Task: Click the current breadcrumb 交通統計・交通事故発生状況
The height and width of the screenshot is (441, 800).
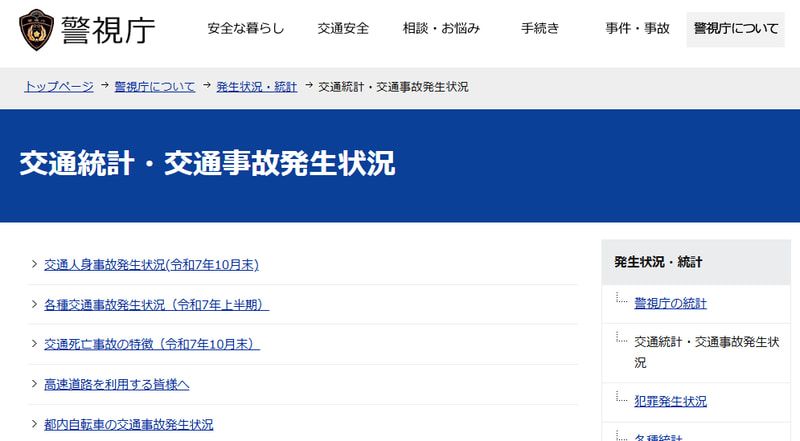Action: click(393, 87)
